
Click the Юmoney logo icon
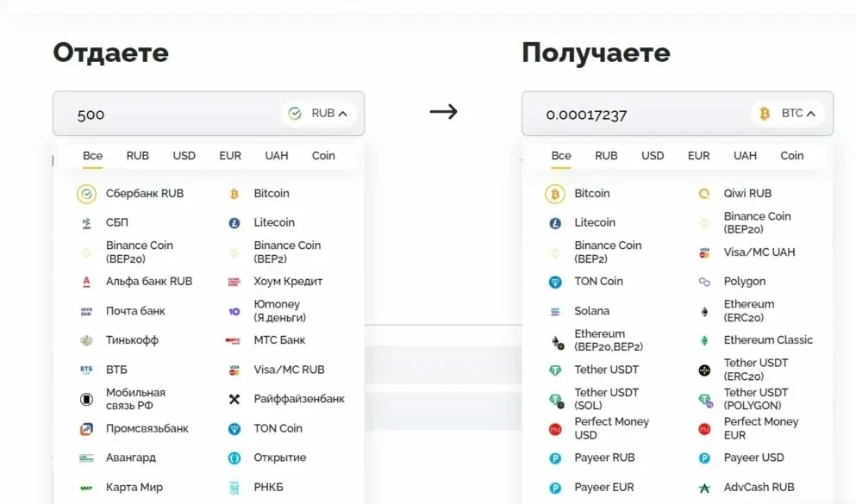(234, 311)
